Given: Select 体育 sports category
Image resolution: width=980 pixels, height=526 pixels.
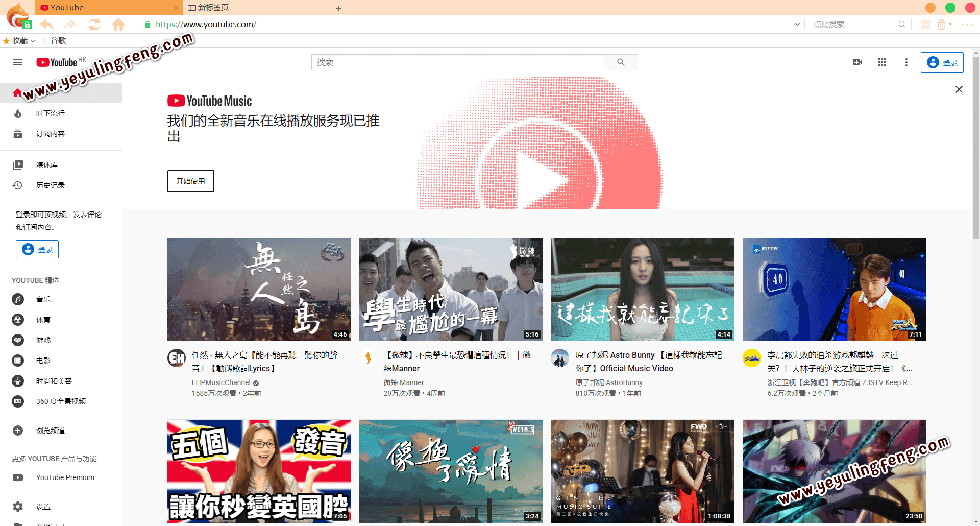Looking at the screenshot, I should pyautogui.click(x=61, y=320).
